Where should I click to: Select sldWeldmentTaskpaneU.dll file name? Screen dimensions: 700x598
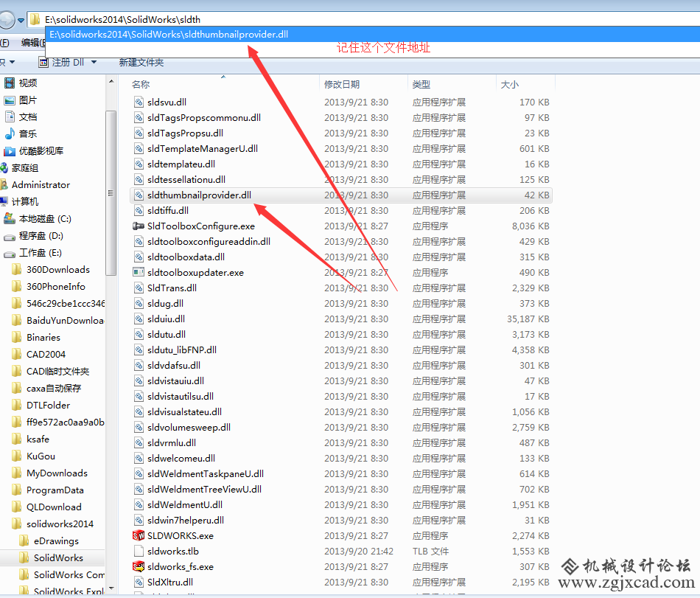tap(206, 474)
